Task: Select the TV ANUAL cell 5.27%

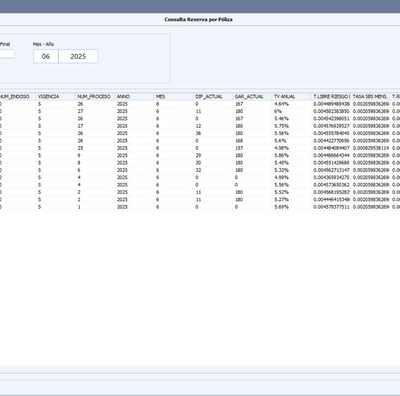Action: [x=281, y=199]
